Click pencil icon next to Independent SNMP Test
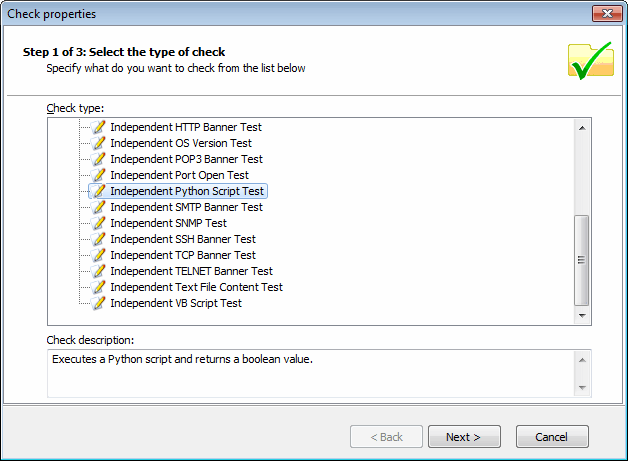The image size is (628, 461). [99, 223]
